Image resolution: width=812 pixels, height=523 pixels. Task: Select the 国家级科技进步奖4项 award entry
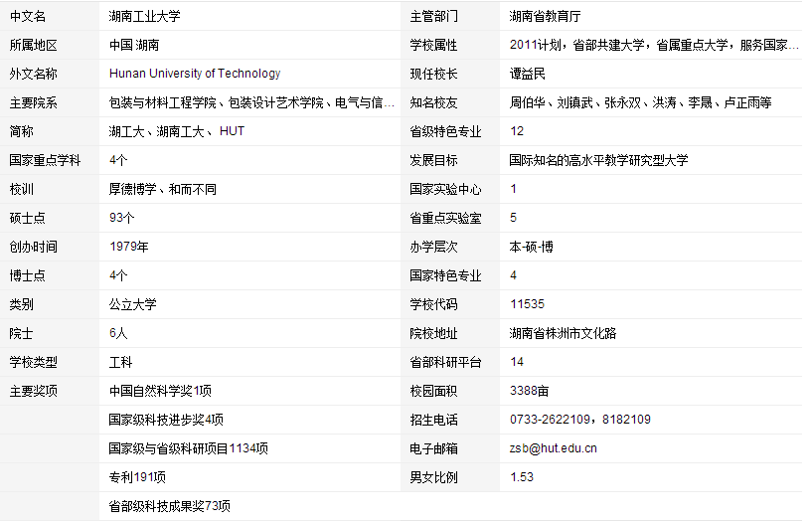166,420
